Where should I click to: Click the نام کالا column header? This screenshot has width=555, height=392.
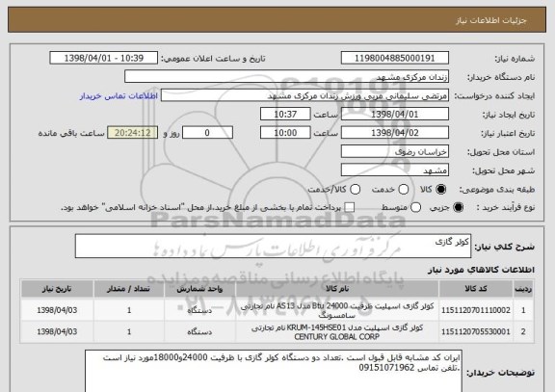pos(337,289)
